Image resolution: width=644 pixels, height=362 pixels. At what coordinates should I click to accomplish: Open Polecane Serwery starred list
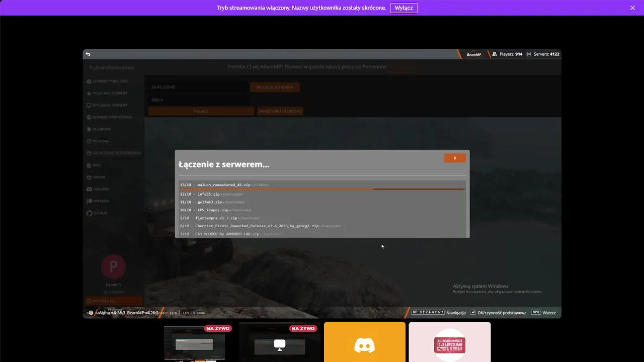point(107,93)
